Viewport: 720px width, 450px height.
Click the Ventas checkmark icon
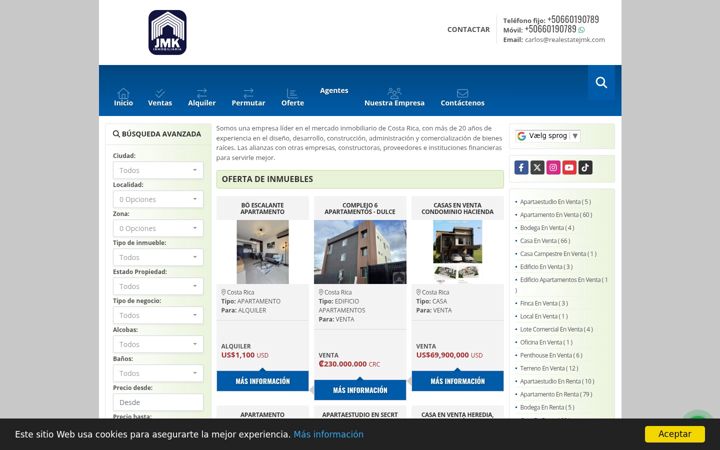click(160, 93)
